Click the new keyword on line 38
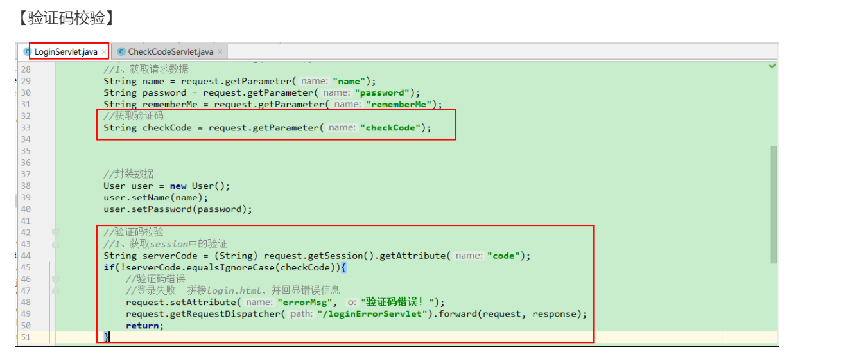 [178, 186]
